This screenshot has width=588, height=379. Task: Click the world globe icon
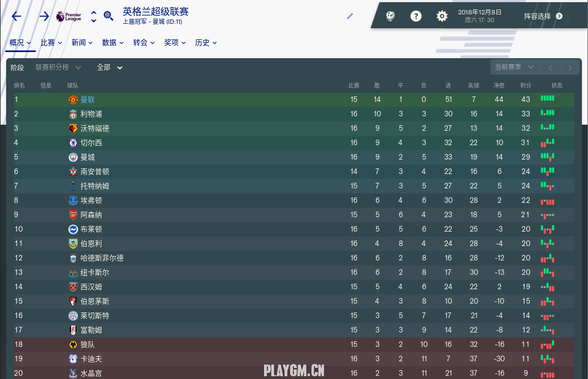(390, 16)
